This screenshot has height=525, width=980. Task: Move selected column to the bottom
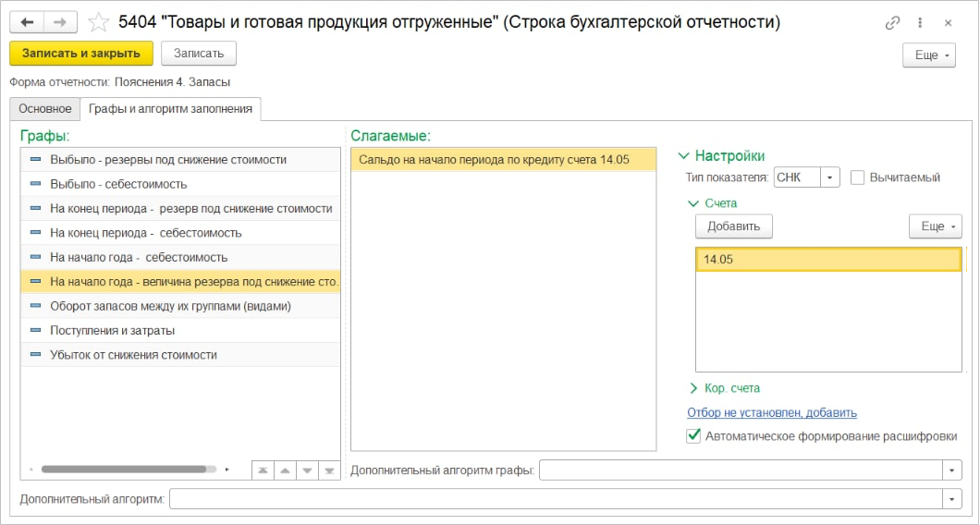pyautogui.click(x=329, y=470)
